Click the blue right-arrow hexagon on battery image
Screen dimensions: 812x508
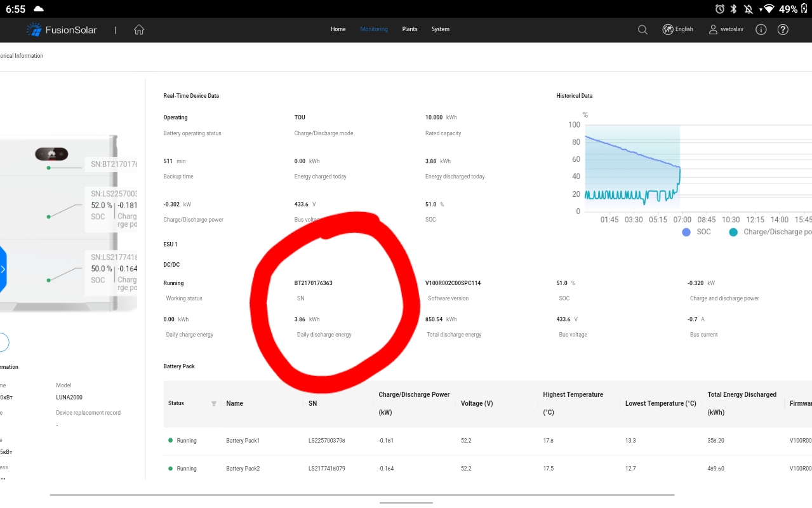(3, 269)
